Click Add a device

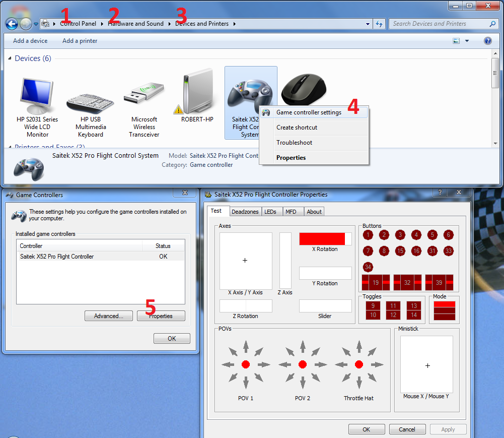point(30,41)
